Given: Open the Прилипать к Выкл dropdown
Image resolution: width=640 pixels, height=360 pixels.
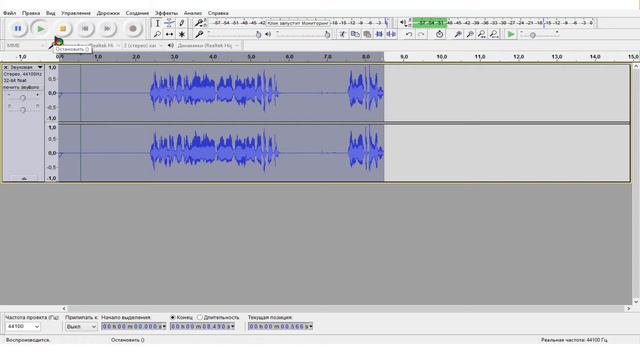Looking at the screenshot, I should [x=81, y=327].
